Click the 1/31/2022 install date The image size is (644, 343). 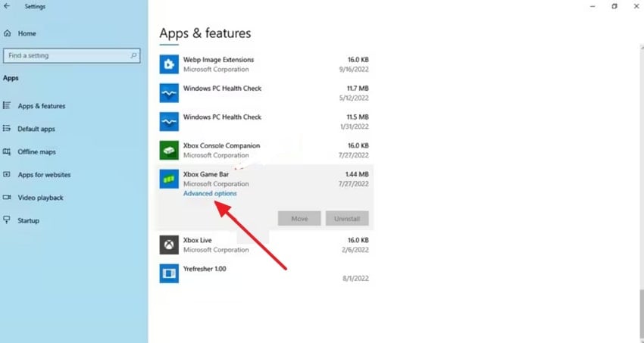pyautogui.click(x=355, y=126)
